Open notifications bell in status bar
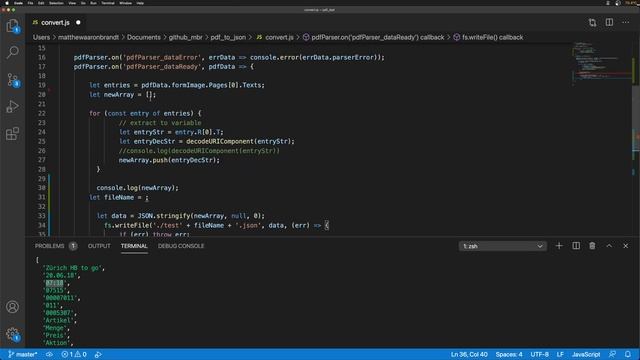640x360 pixels. (x=628, y=354)
